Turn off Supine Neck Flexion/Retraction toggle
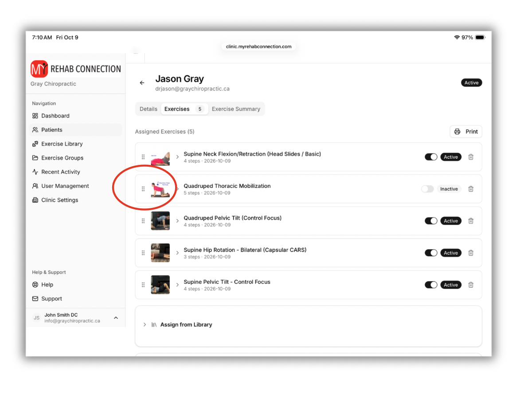Image resolution: width=532 pixels, height=399 pixels. [431, 157]
